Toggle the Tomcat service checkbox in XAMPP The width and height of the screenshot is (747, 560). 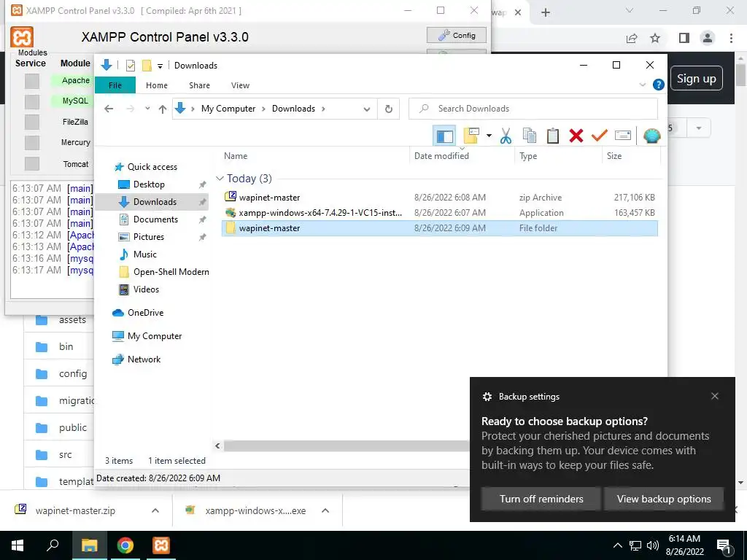[32, 163]
